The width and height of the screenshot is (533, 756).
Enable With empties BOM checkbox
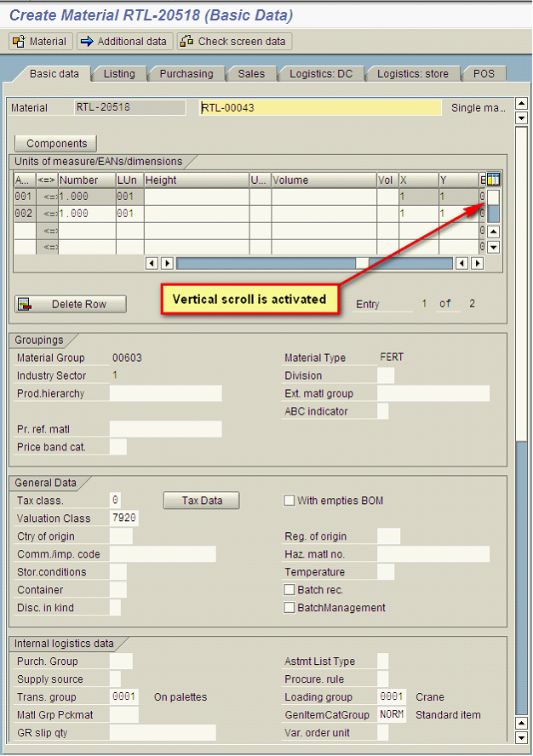click(289, 501)
